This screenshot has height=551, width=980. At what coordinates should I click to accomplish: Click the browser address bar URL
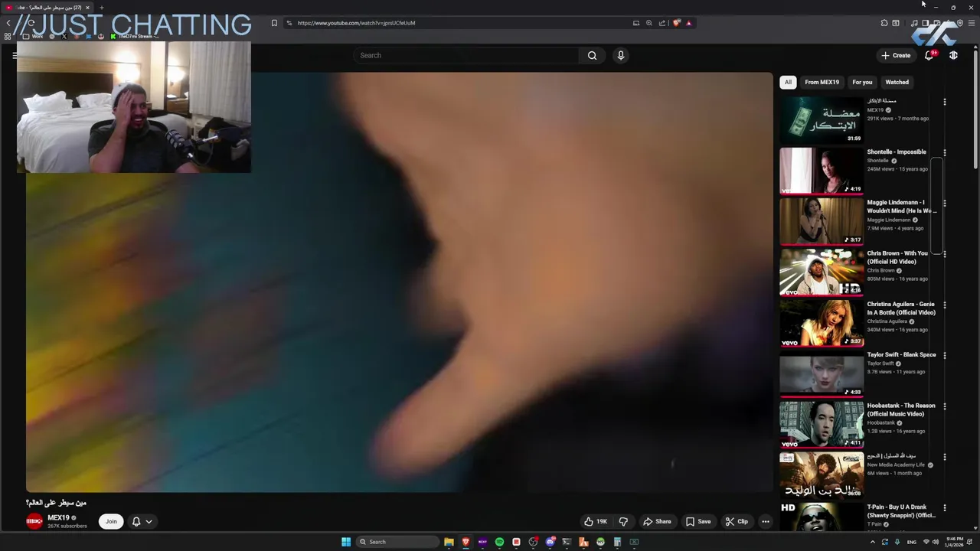(x=356, y=23)
